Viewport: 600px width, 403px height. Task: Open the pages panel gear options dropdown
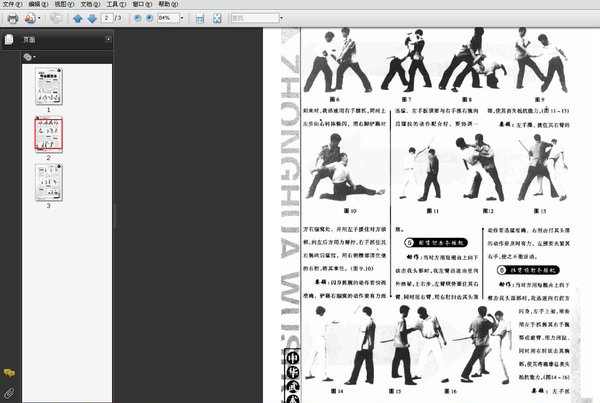(x=29, y=57)
